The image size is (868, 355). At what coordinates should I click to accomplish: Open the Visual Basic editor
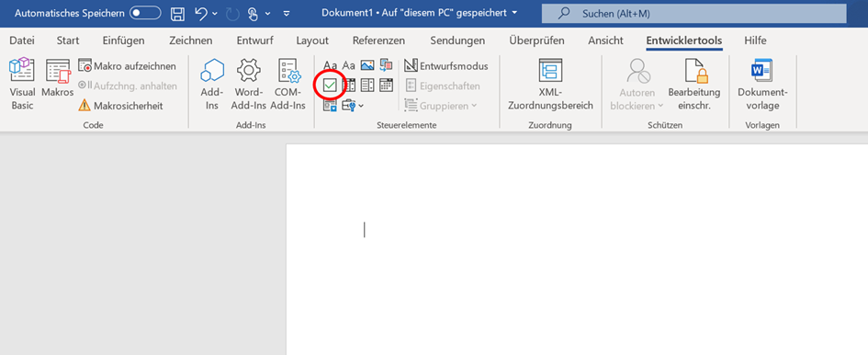[22, 85]
